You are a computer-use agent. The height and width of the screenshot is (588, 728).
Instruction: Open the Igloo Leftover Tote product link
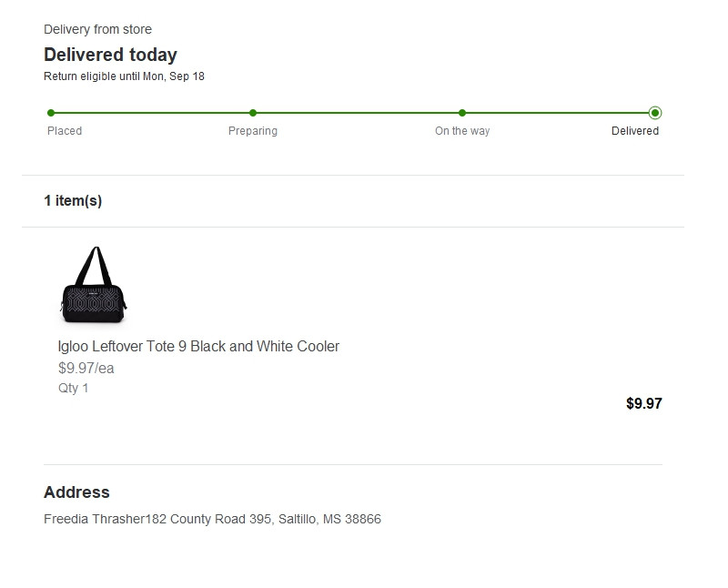pyautogui.click(x=198, y=347)
